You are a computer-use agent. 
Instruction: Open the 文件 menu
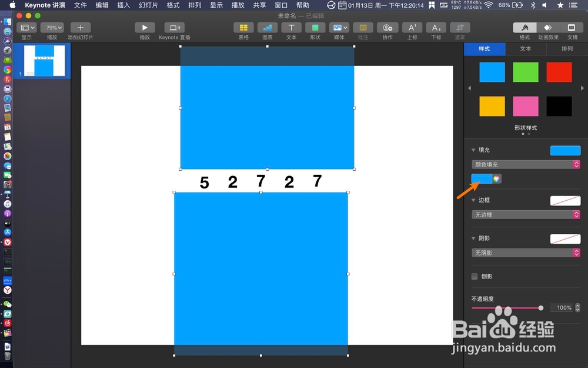80,5
